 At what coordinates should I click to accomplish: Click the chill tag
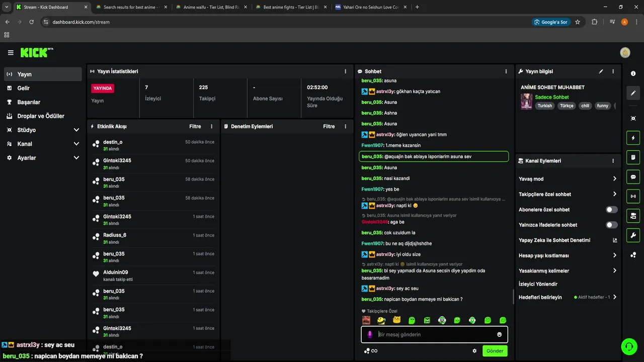tap(585, 106)
